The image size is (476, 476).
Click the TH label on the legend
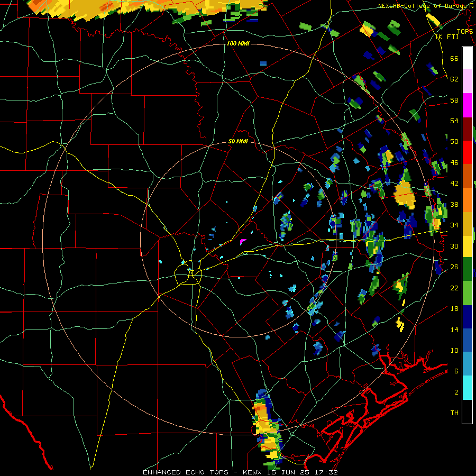tap(454, 413)
